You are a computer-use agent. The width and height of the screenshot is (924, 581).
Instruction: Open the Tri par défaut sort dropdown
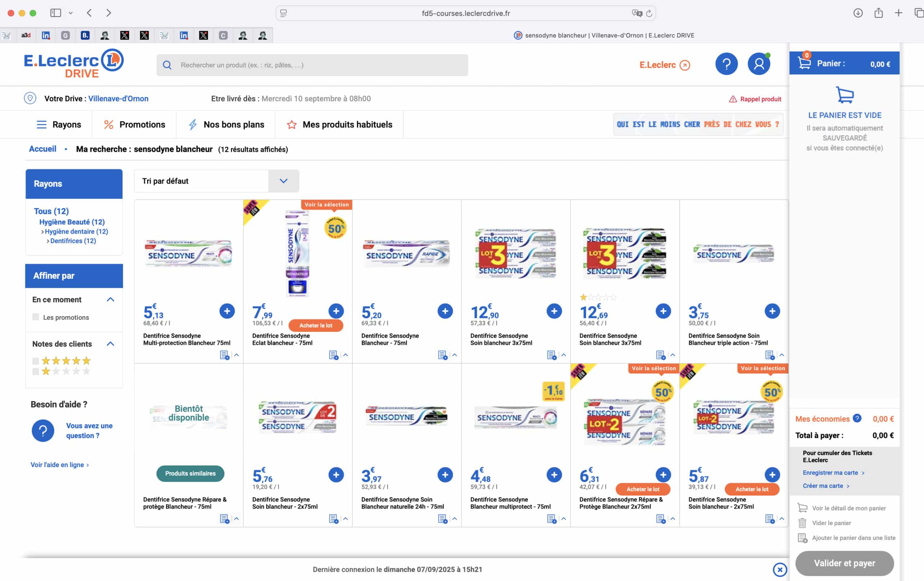[217, 181]
